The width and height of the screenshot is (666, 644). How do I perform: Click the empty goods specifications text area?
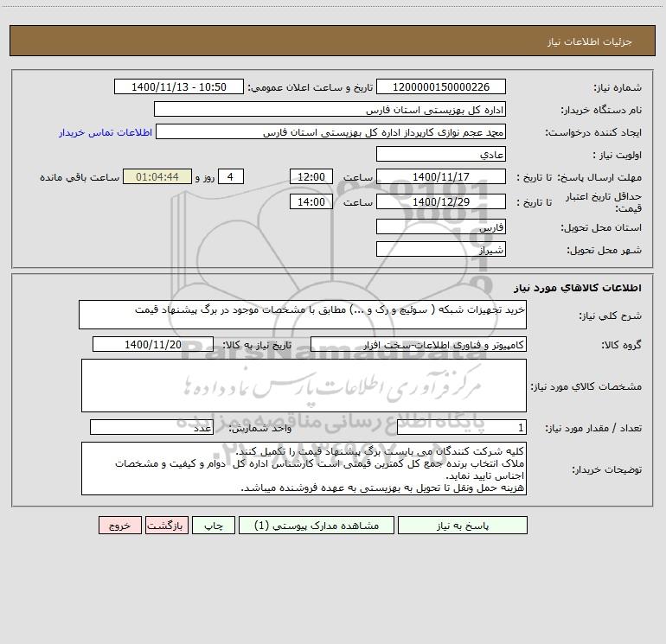pyautogui.click(x=304, y=386)
